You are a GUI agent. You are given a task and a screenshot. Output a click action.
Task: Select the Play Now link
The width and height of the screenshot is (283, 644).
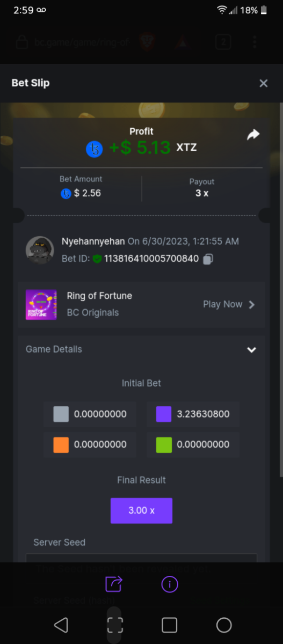click(x=222, y=304)
